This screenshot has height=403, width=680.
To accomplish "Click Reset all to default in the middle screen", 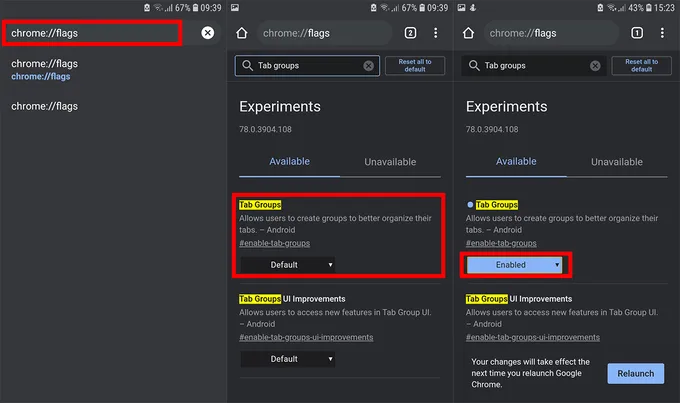I will coord(415,66).
